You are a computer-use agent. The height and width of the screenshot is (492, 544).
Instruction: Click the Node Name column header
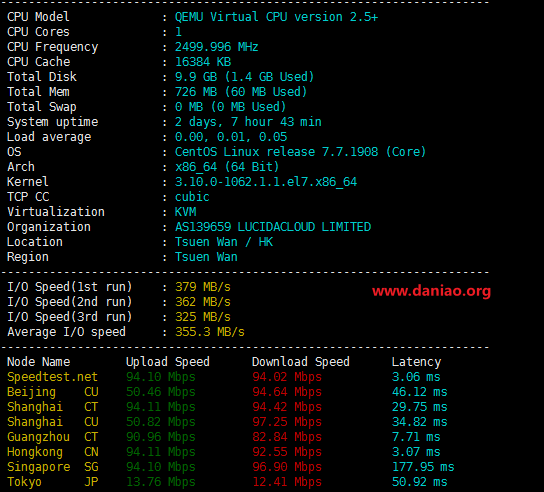pyautogui.click(x=39, y=362)
